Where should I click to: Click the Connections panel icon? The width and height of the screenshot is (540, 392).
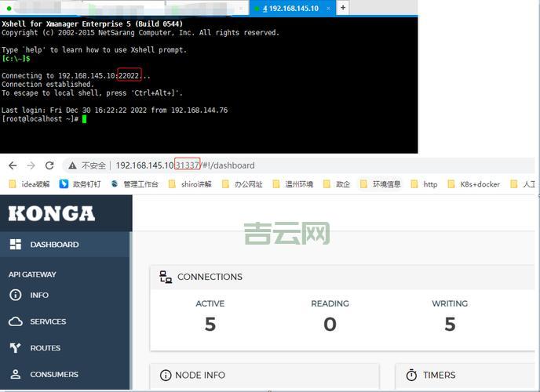[x=166, y=277]
